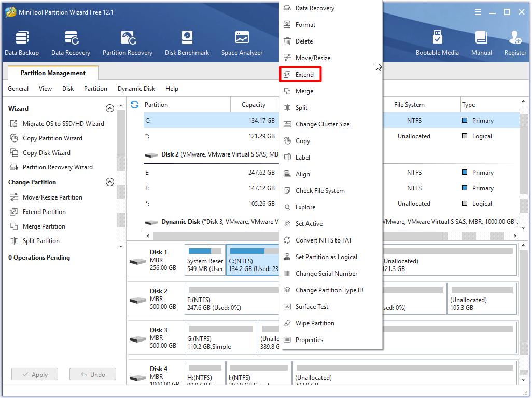The image size is (532, 398).
Task: Open the Data Backup tool
Action: 21,42
